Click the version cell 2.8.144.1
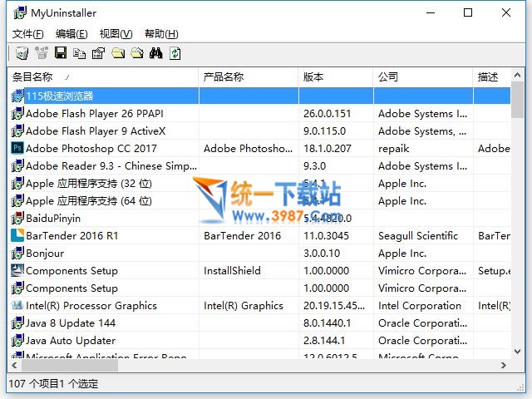The height and width of the screenshot is (399, 532). click(324, 340)
